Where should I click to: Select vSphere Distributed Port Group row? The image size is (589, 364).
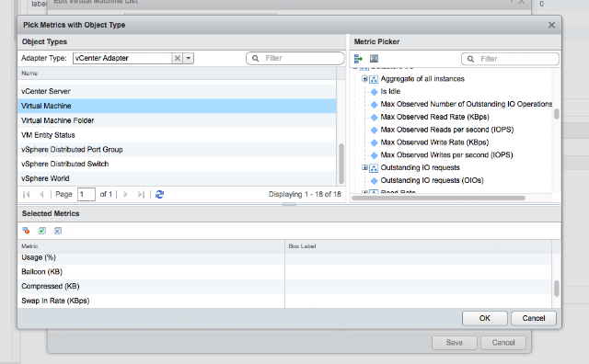(x=177, y=149)
